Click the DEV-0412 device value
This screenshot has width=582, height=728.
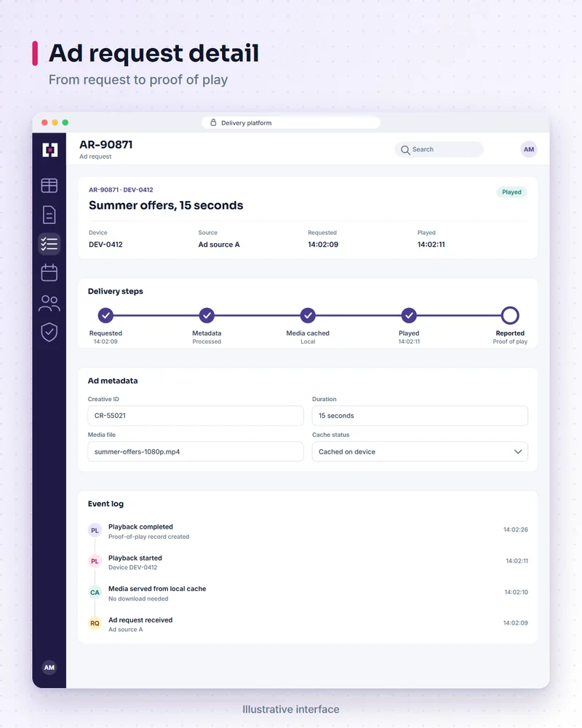[x=105, y=245]
